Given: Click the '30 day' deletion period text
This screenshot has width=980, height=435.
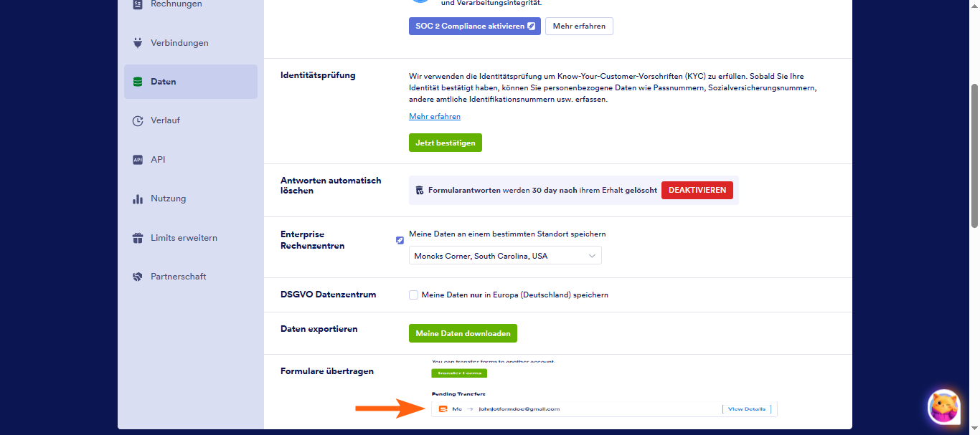Looking at the screenshot, I should [545, 191].
